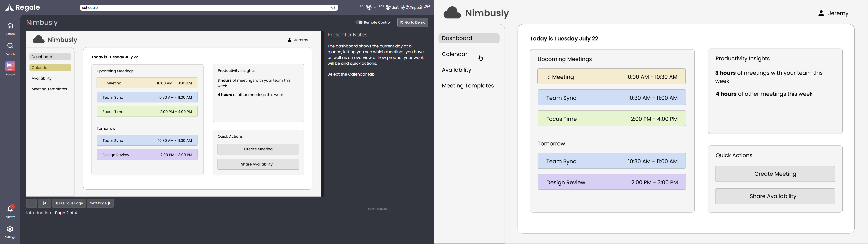Click the yellow 1:1 Meeting block at right

[611, 77]
